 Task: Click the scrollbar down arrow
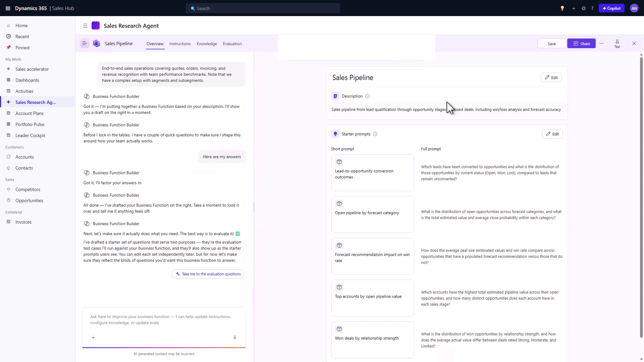pos(641,359)
